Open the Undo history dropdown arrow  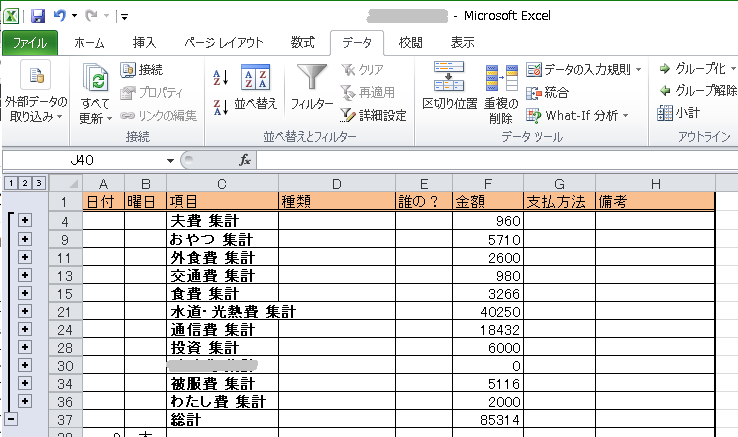click(x=74, y=16)
